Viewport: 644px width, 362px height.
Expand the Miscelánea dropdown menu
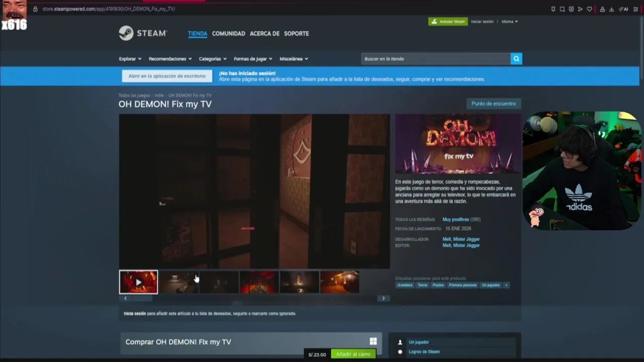click(x=294, y=59)
